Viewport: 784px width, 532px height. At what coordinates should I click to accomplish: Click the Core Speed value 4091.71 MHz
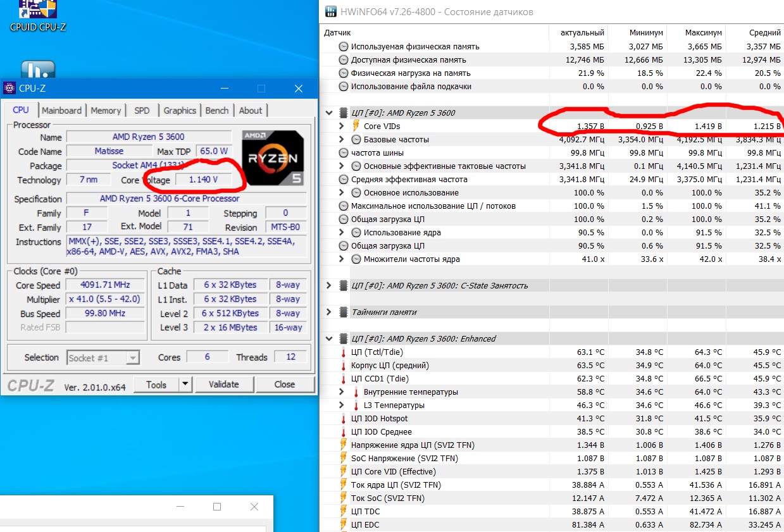pyautogui.click(x=105, y=285)
